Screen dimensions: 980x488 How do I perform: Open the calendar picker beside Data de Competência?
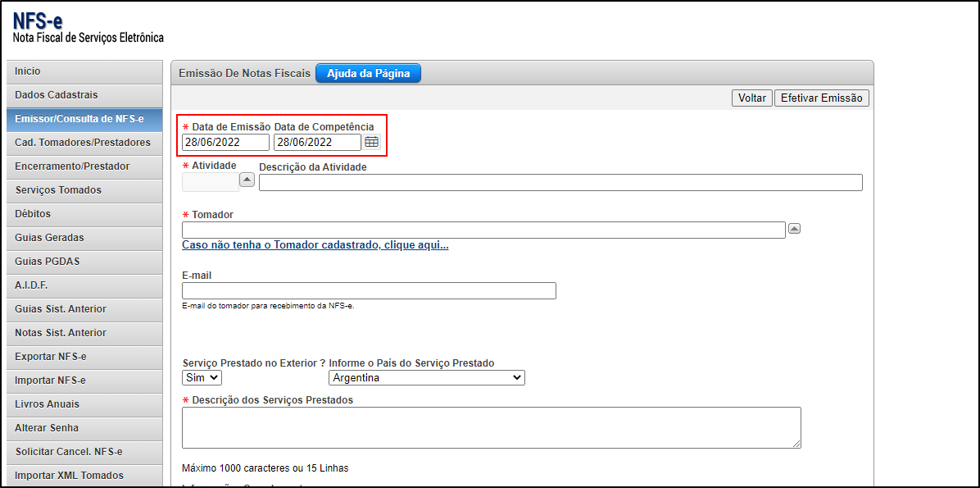click(x=372, y=142)
